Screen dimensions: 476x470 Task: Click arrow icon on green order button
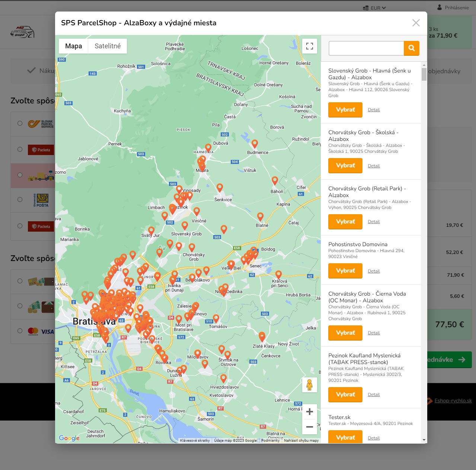point(462,360)
